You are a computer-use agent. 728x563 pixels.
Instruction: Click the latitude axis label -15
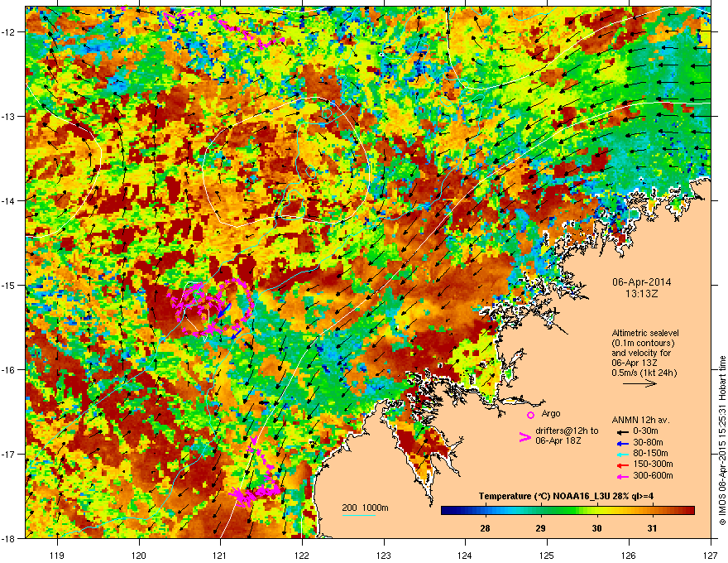8,285
